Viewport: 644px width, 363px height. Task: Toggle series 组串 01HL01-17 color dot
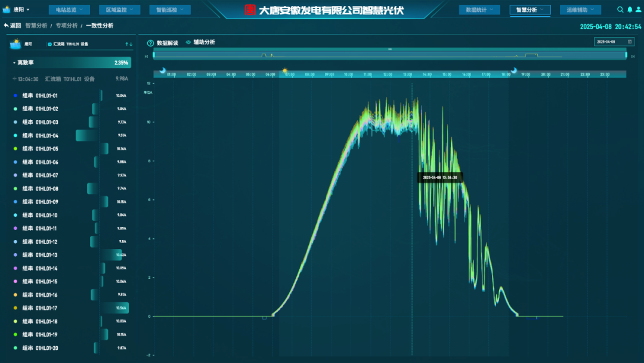coord(16,308)
